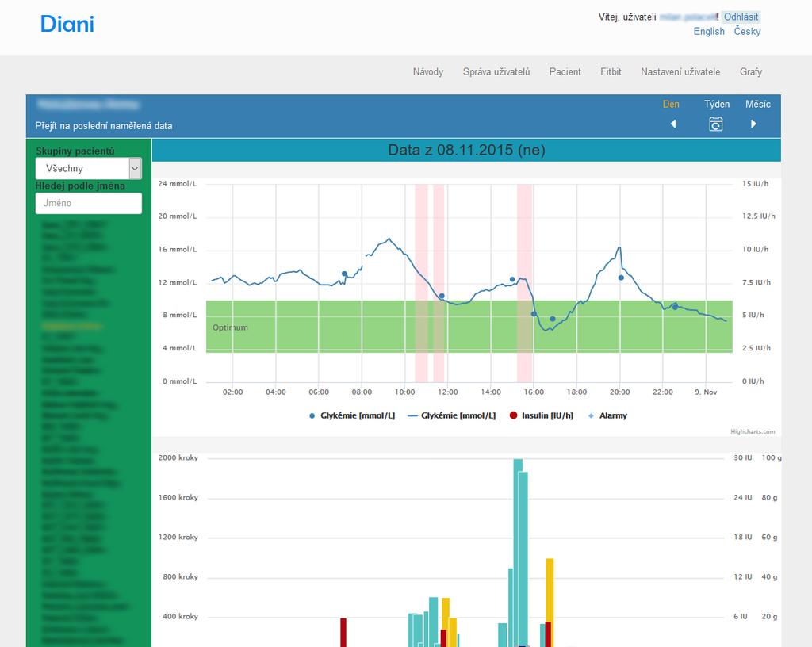Toggle the Insulin [IU/h] legend item

point(542,415)
